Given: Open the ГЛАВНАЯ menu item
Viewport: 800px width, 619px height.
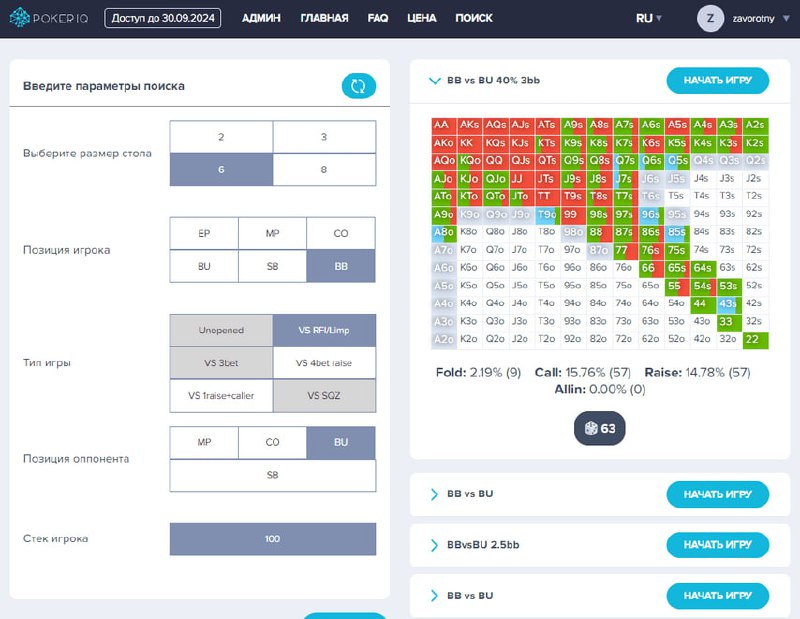Looking at the screenshot, I should [324, 18].
